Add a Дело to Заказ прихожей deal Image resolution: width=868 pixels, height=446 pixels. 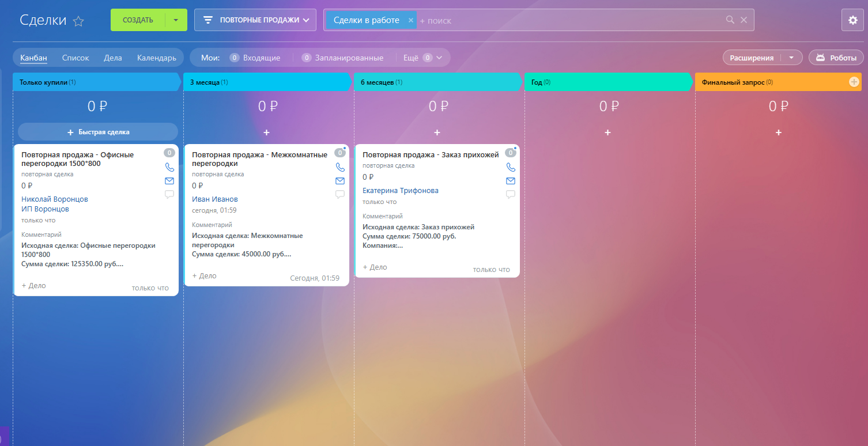point(375,267)
